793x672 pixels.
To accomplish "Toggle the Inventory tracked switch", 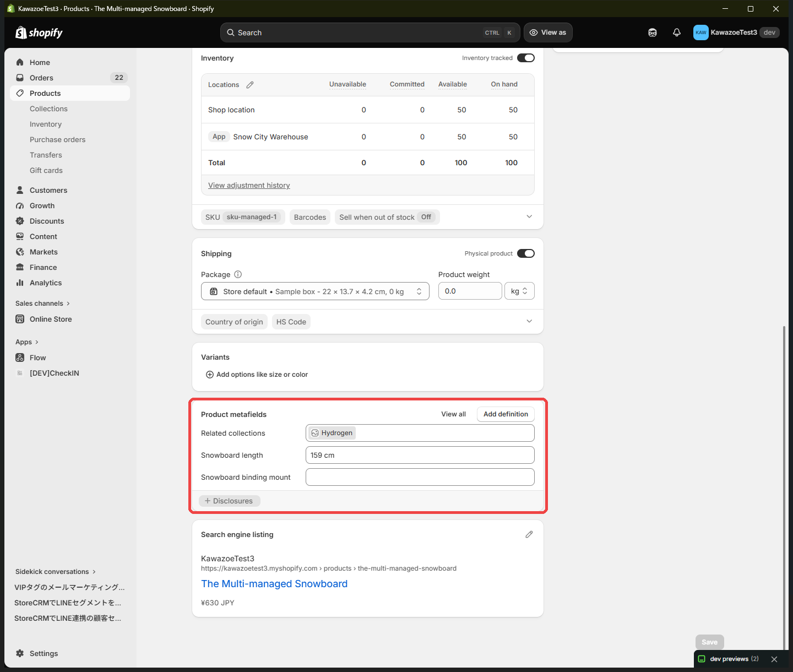I will pos(526,58).
